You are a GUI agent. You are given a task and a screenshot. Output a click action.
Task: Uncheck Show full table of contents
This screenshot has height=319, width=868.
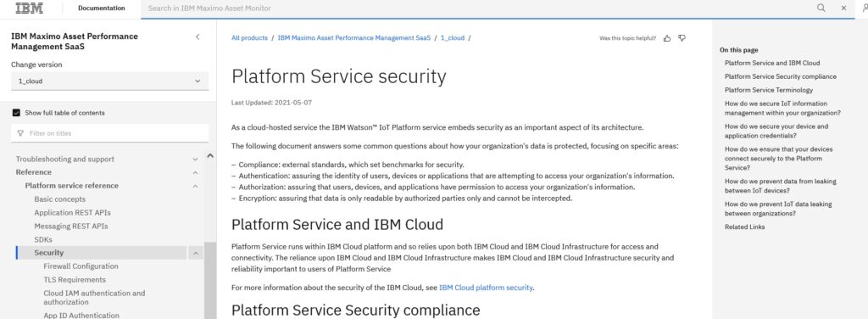(16, 113)
